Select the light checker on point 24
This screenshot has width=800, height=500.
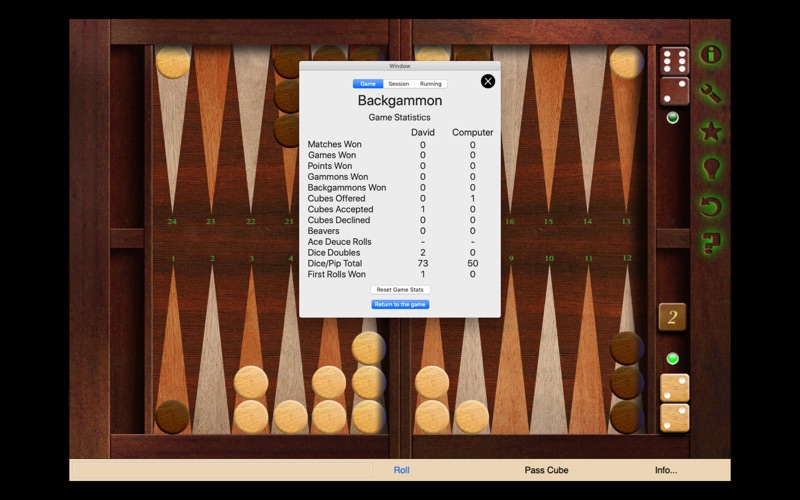click(173, 62)
